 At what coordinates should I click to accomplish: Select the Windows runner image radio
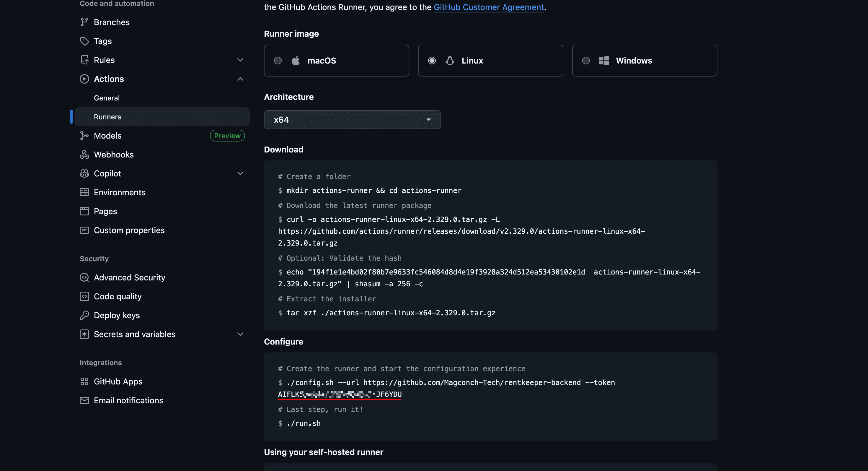click(x=586, y=61)
